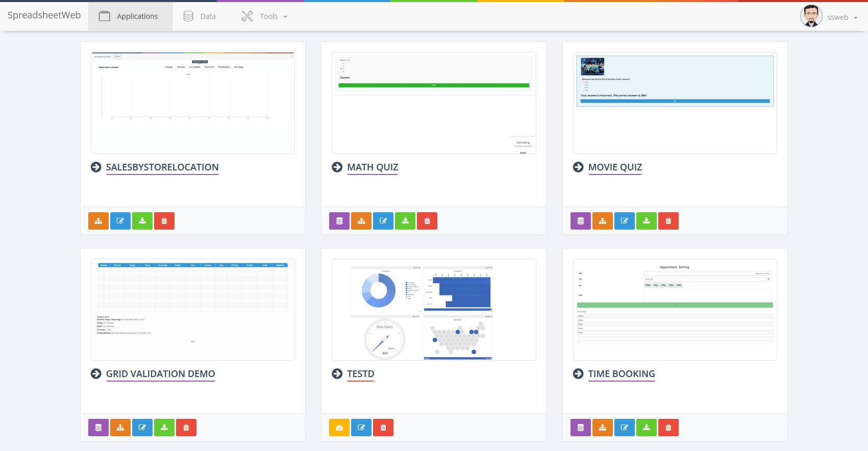Open hierarchy icon for MOVIE QUIZ
Image resolution: width=868 pixels, height=451 pixels.
[603, 221]
